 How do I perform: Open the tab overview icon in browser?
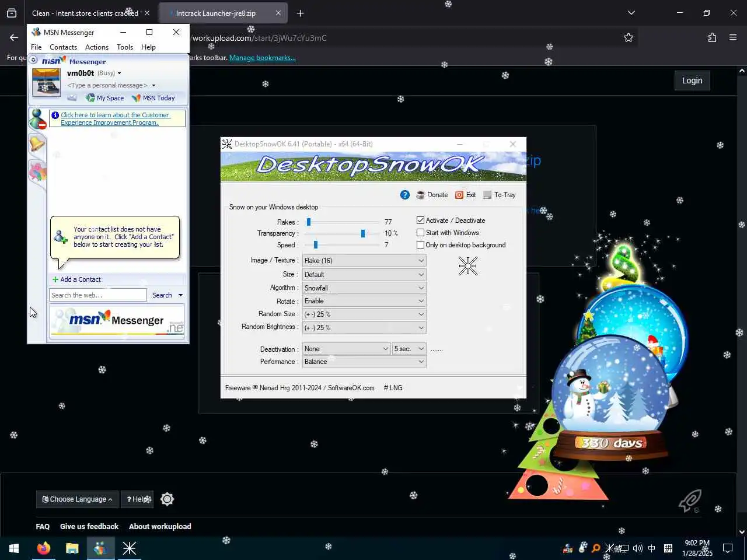point(12,13)
